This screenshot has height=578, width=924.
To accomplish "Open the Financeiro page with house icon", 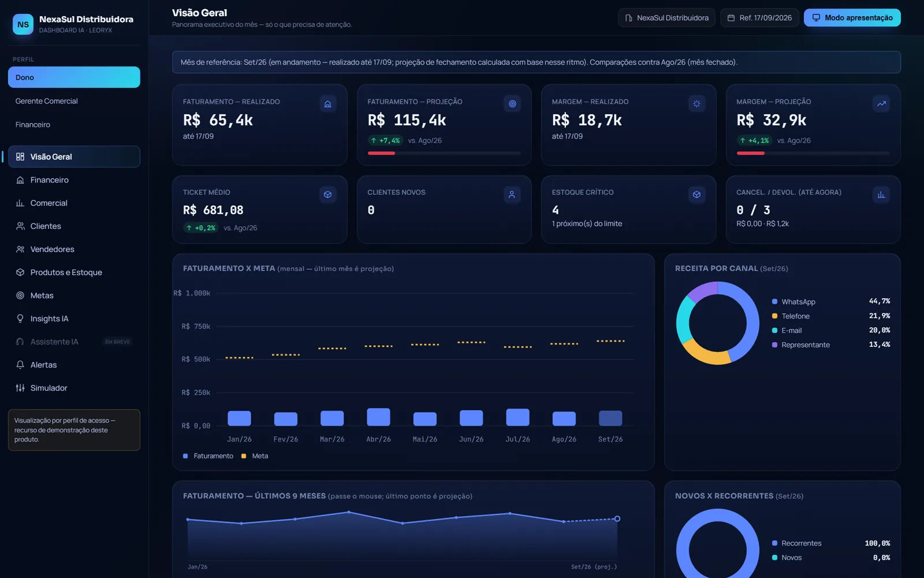I will pyautogui.click(x=74, y=180).
